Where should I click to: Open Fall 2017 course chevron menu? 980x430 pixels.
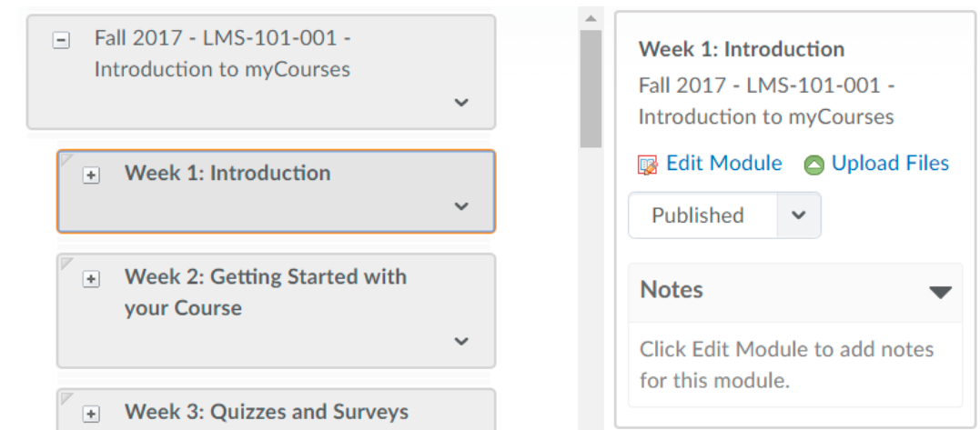[461, 103]
